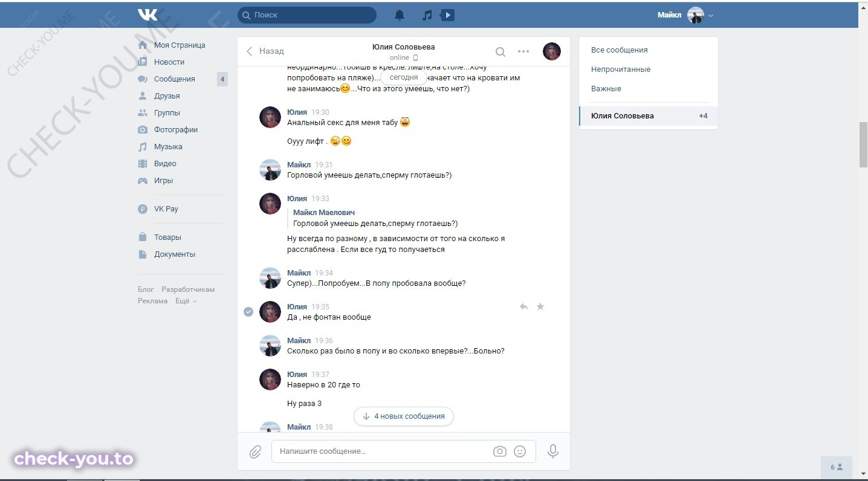Open the music note player icon
The height and width of the screenshot is (481, 868).
tap(427, 15)
